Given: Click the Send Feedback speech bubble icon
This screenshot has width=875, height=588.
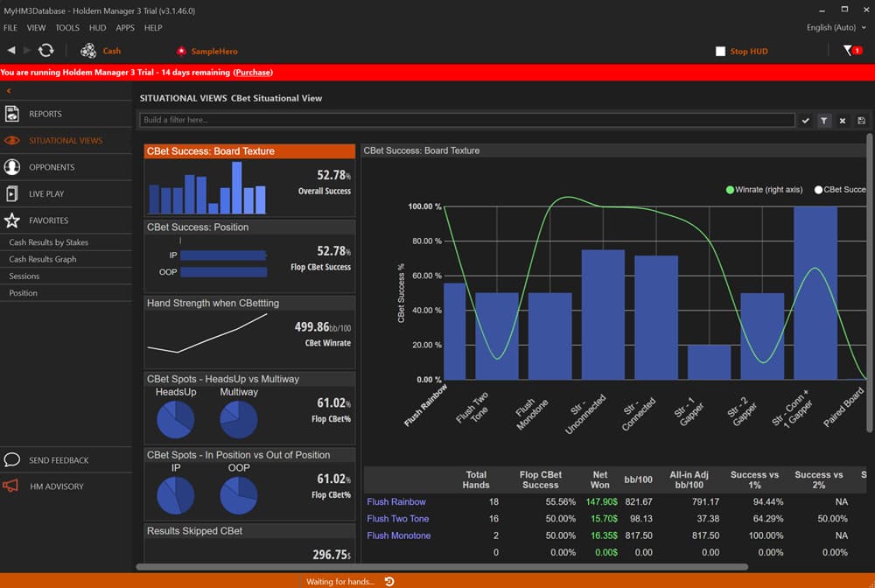Looking at the screenshot, I should pos(12,459).
